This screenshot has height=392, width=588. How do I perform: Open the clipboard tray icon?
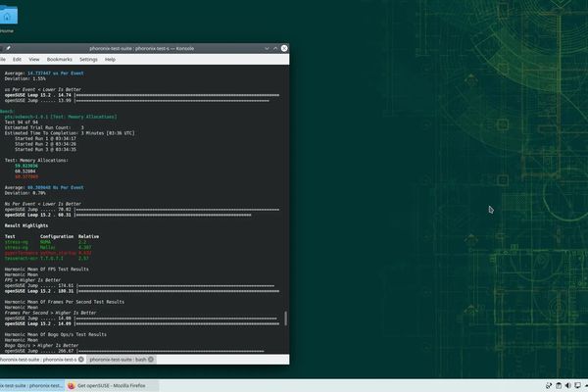559,385
